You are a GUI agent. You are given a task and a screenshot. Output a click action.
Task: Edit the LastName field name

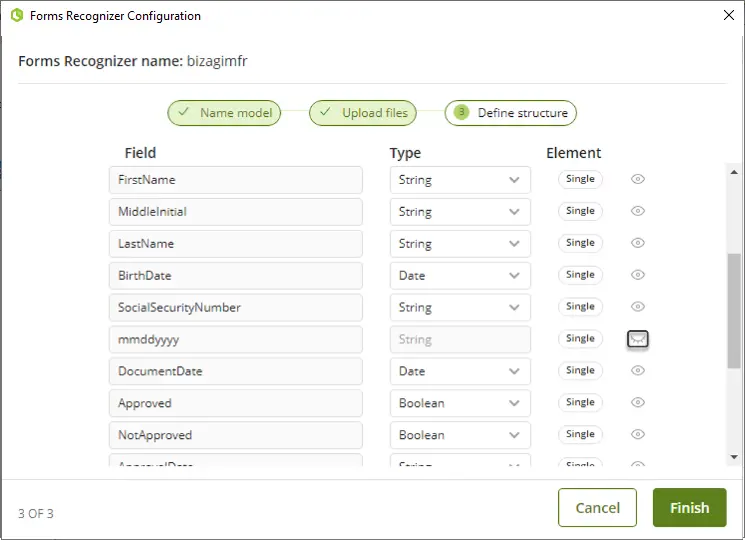[236, 244]
